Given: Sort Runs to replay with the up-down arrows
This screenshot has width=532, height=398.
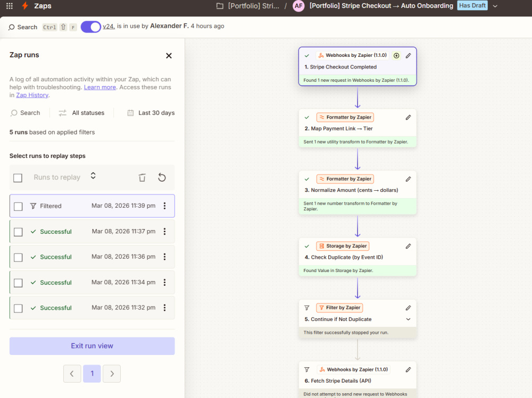Looking at the screenshot, I should (93, 175).
